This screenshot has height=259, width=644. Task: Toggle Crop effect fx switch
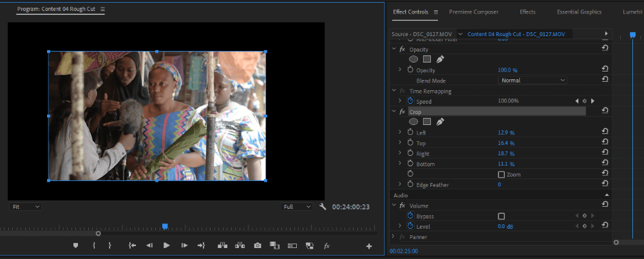point(402,112)
